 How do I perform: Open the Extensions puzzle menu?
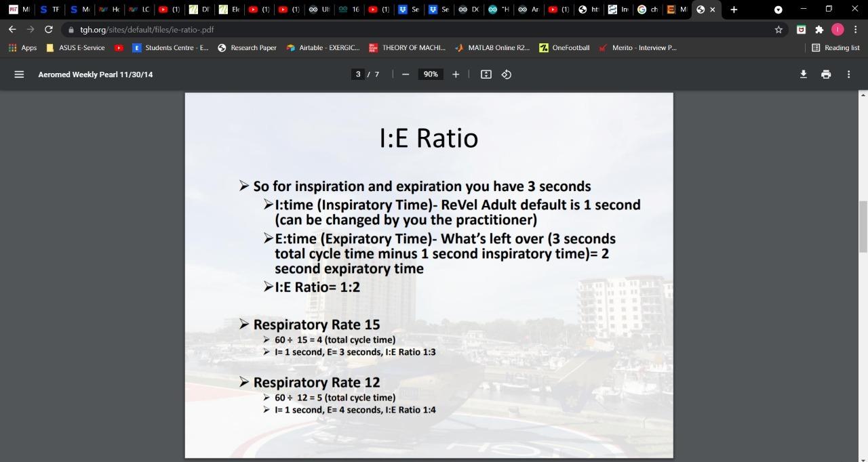[x=819, y=30]
